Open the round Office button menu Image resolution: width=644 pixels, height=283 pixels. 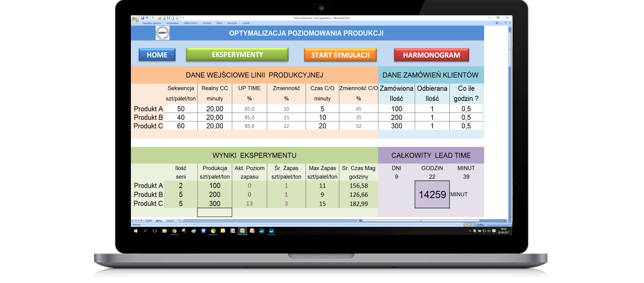(135, 20)
